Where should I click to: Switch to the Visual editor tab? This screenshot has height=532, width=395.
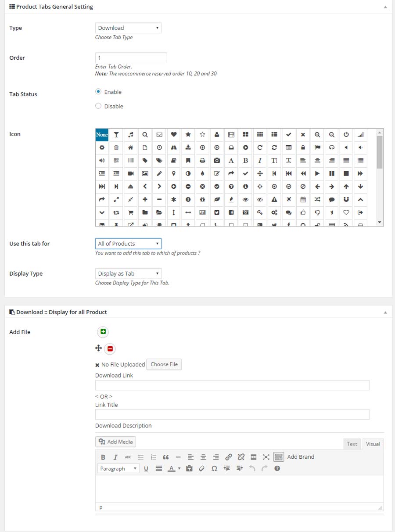373,444
